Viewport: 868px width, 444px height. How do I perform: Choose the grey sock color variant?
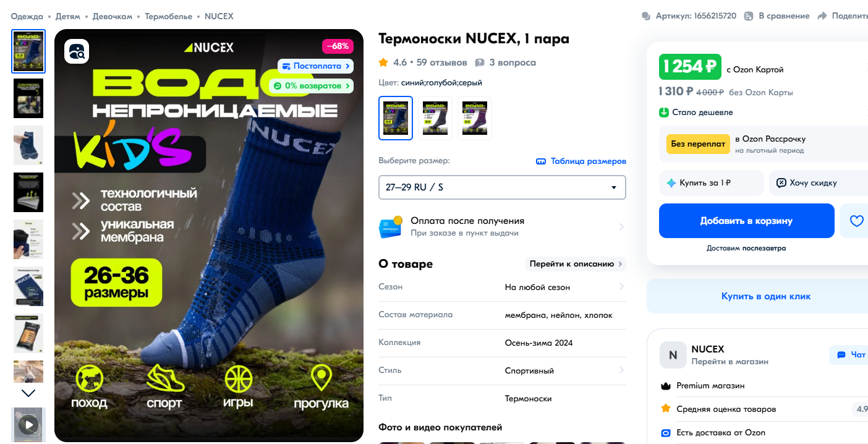pos(435,118)
